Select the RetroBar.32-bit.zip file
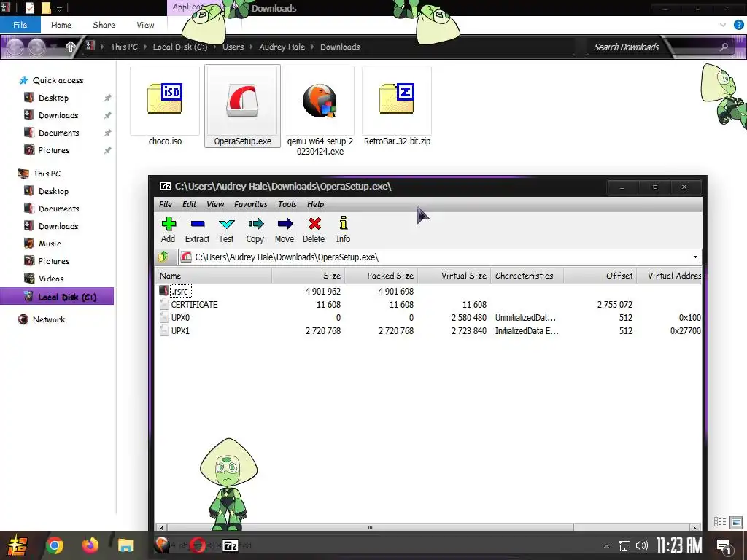Viewport: 747px width, 560px height. [397, 106]
